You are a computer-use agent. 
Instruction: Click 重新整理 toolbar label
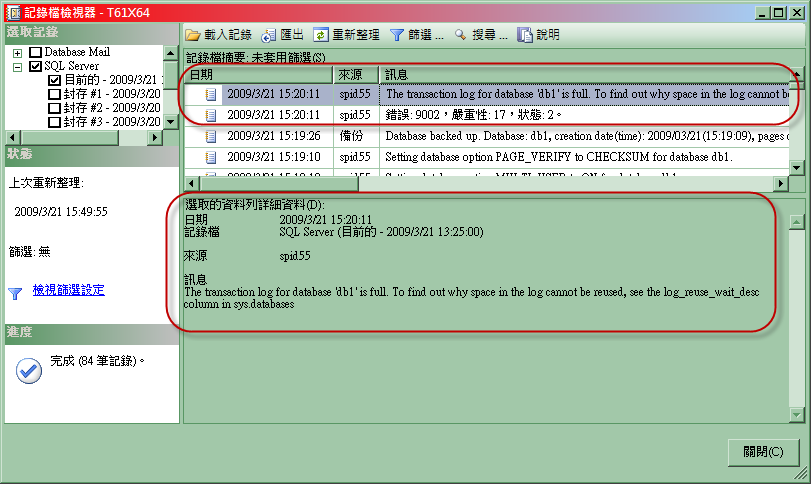tap(356, 35)
